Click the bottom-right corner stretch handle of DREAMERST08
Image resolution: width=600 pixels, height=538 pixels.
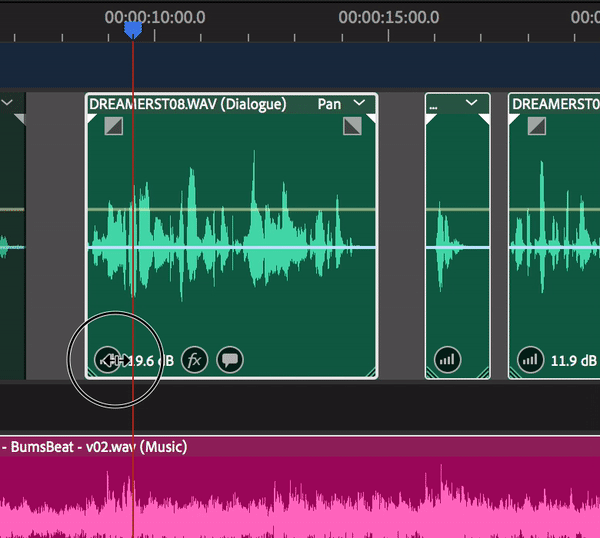click(x=371, y=372)
